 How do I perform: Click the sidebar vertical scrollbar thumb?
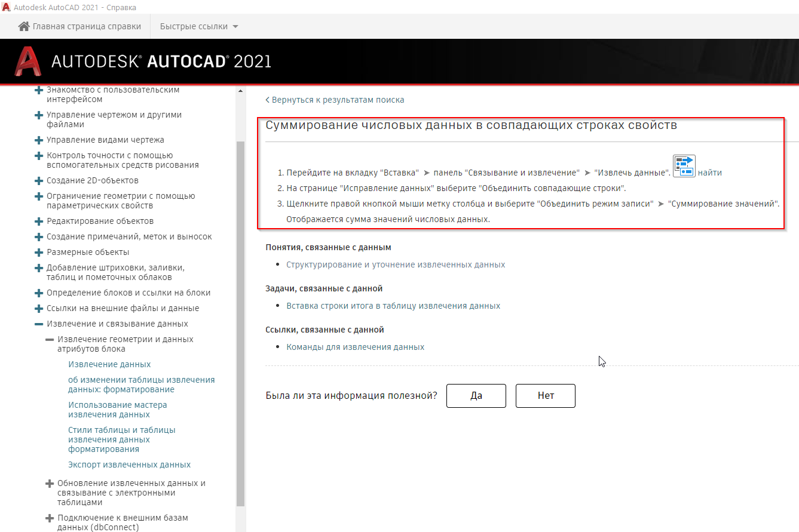coord(241,324)
